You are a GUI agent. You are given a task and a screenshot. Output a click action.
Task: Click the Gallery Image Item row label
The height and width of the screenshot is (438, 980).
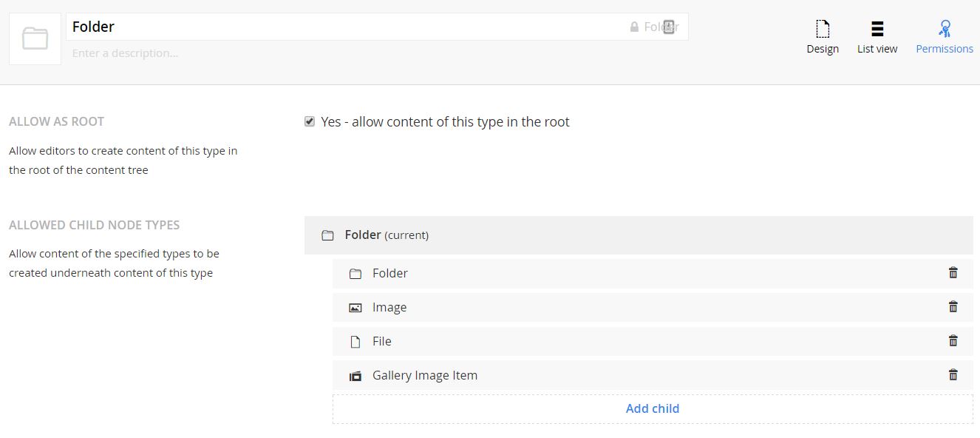425,375
